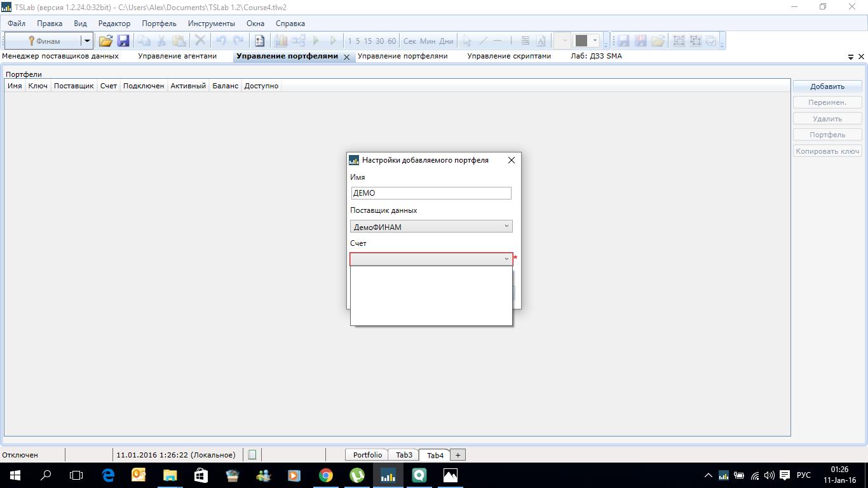Open the Поставщик данных combo box
This screenshot has width=868, height=488.
point(431,226)
